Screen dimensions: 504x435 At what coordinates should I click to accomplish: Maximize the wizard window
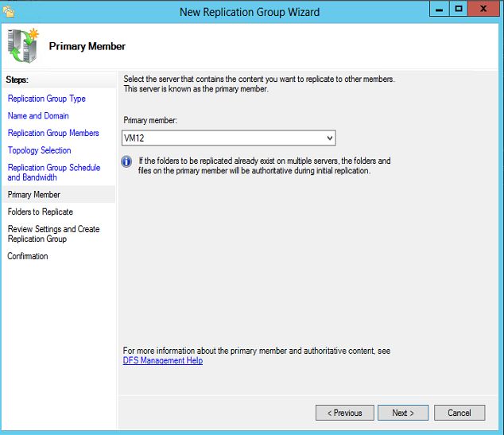(x=459, y=9)
